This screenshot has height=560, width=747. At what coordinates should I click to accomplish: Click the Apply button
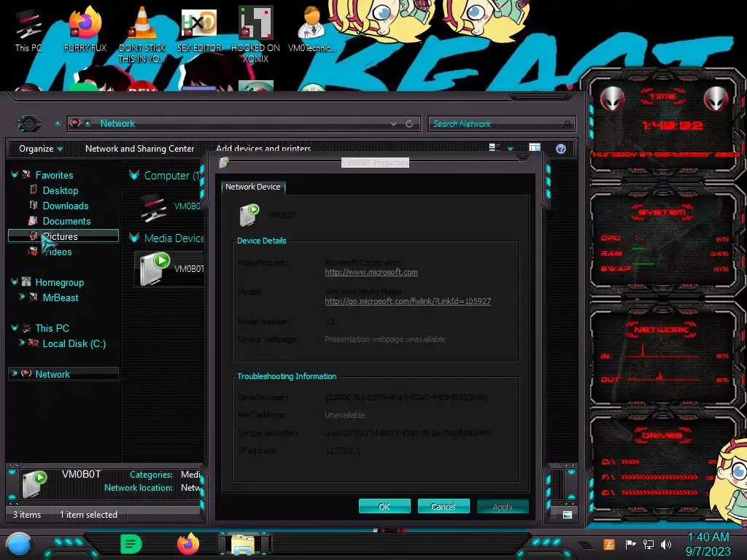(503, 506)
